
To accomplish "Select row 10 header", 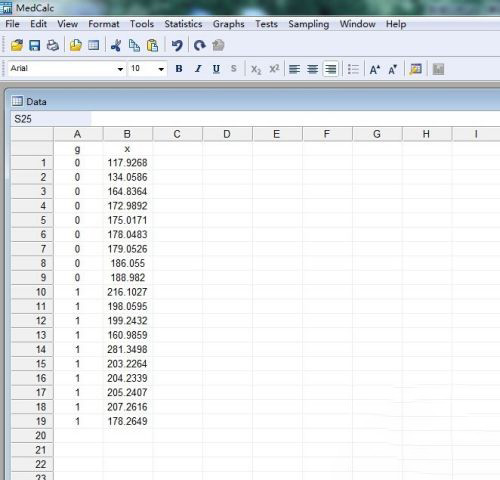I will [x=32, y=292].
